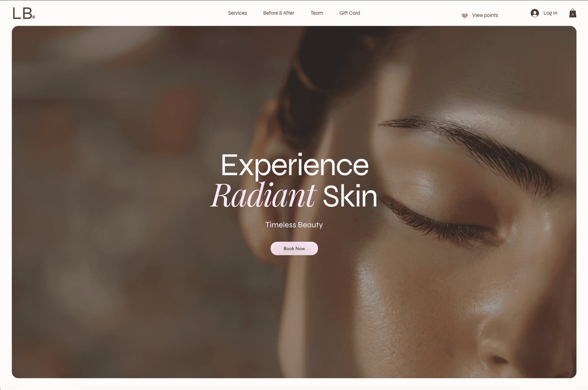Click the user avatar icon
588x390 pixels.
[x=535, y=13]
